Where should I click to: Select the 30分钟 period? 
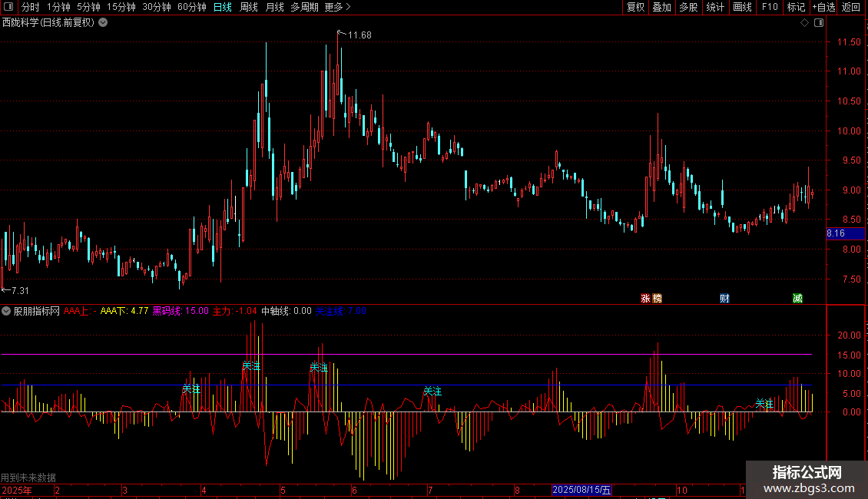click(x=157, y=7)
